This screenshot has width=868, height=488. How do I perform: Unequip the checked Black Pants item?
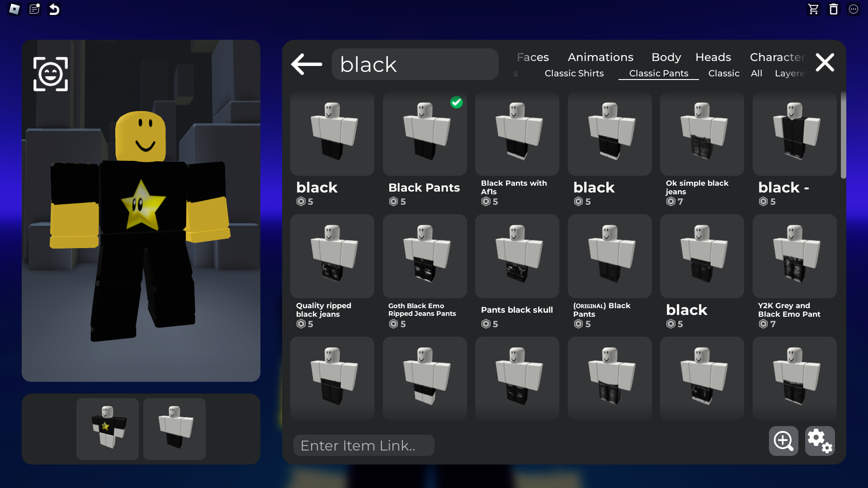(x=425, y=134)
